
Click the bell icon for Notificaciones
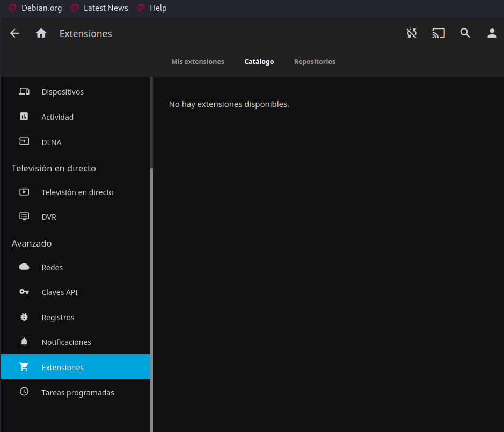[x=24, y=342]
